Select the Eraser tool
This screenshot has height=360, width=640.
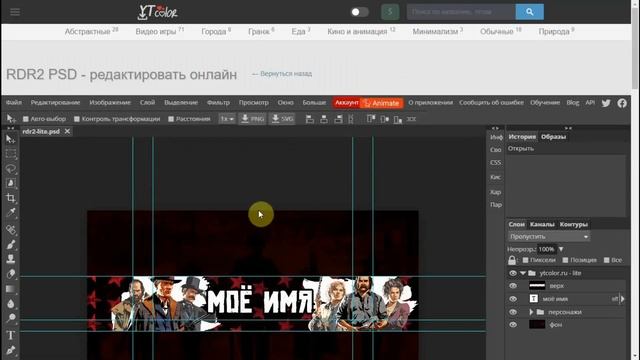click(11, 273)
